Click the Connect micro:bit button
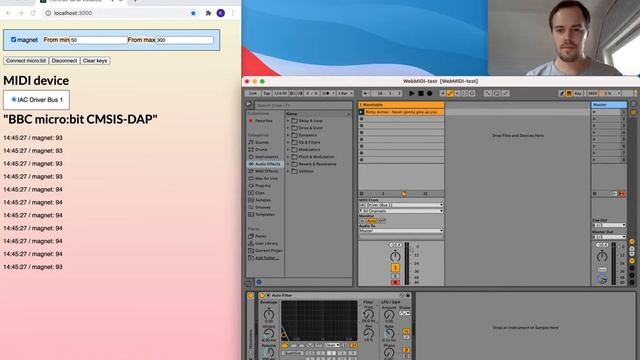 tap(26, 61)
